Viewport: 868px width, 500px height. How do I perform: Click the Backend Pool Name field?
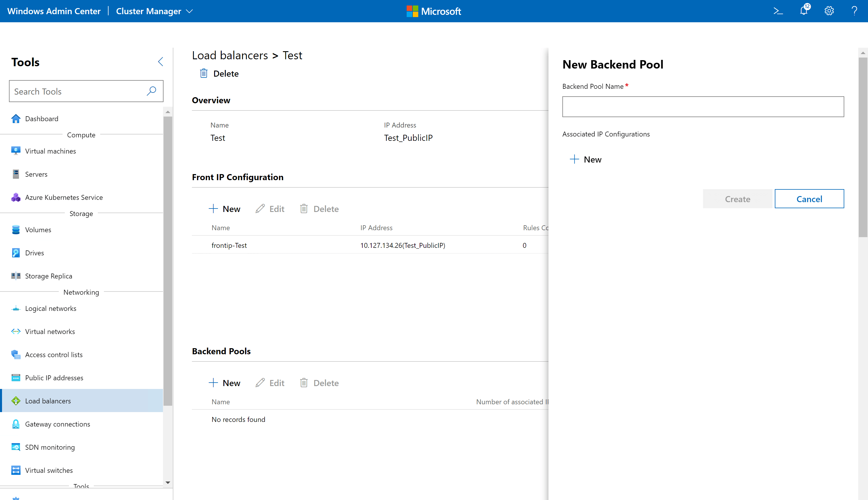(703, 106)
